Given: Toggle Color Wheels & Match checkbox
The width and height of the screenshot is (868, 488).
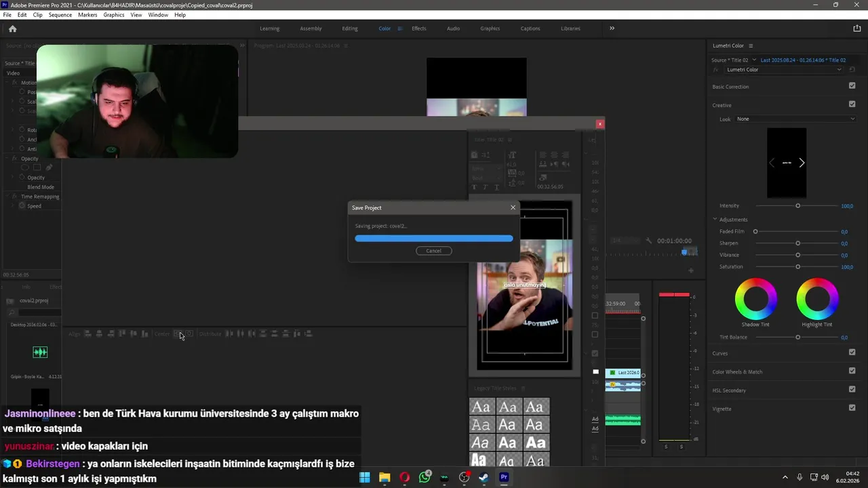Looking at the screenshot, I should [852, 371].
